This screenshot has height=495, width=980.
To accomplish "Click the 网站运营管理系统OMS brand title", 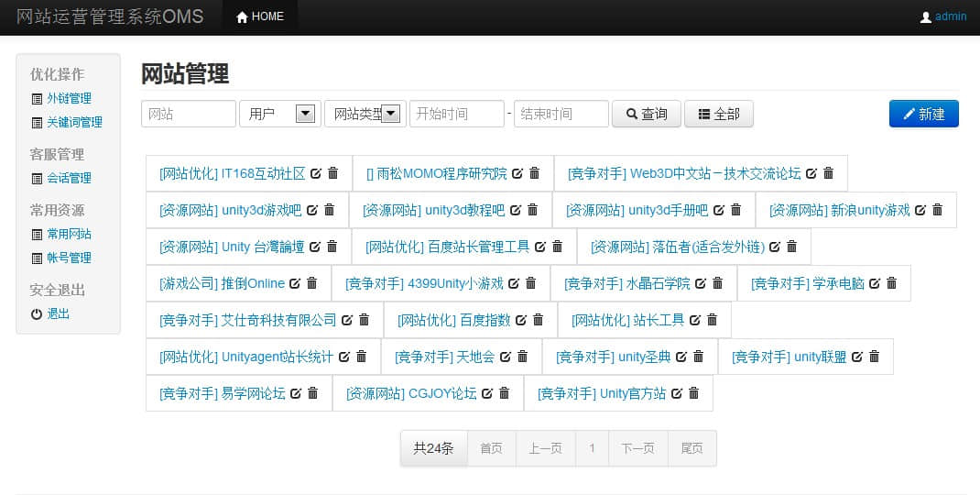I will click(109, 16).
